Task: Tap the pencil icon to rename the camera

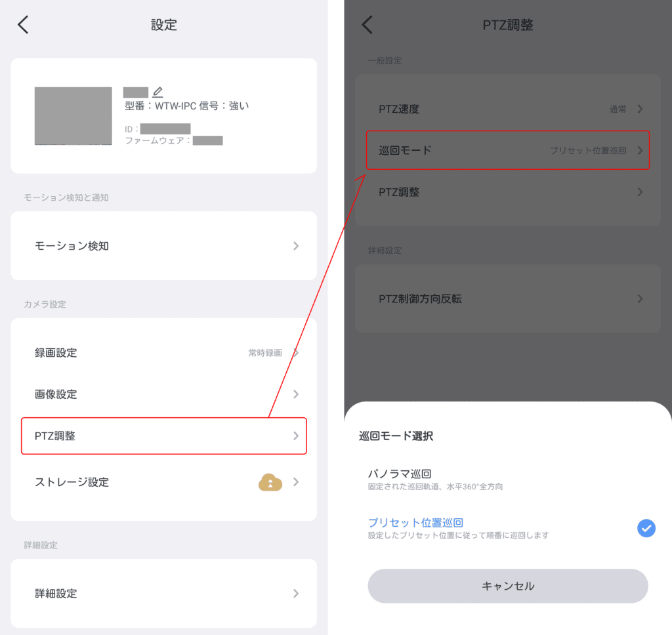Action: (157, 91)
